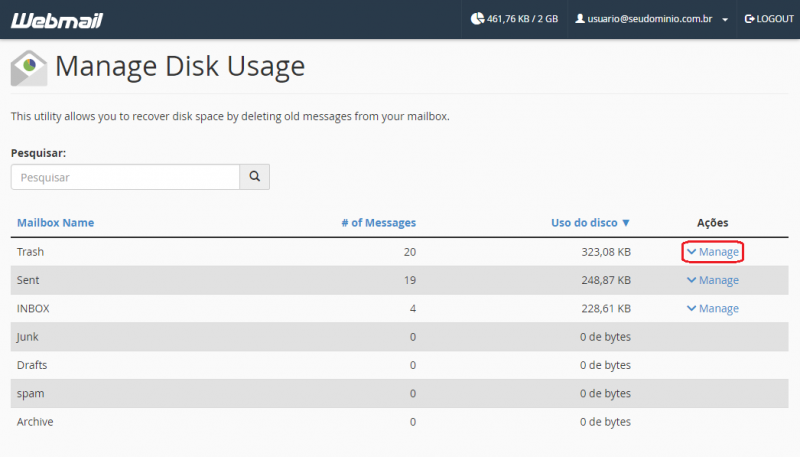The height and width of the screenshot is (457, 800).
Task: Click the user account person icon
Action: (x=580, y=19)
